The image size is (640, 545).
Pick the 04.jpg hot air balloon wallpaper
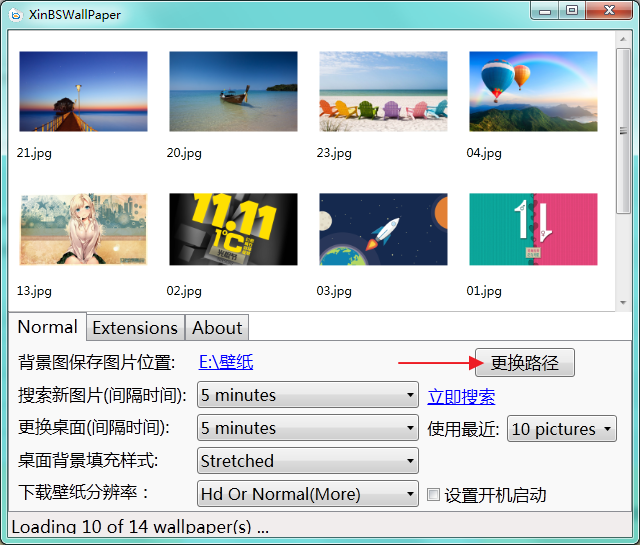pyautogui.click(x=533, y=92)
